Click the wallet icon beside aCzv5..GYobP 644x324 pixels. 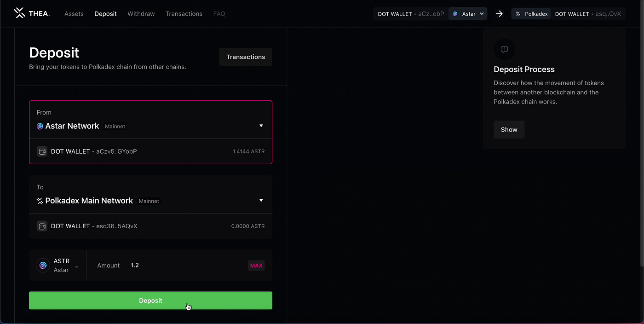(42, 151)
